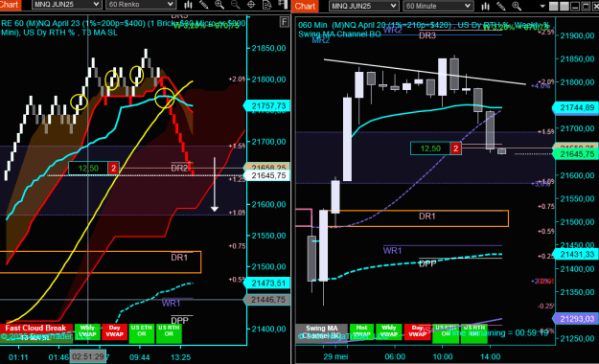Viewport: 599px width, 364px height.
Task: Click the 21645,75 price marker on Renko axis
Action: pyautogui.click(x=267, y=175)
